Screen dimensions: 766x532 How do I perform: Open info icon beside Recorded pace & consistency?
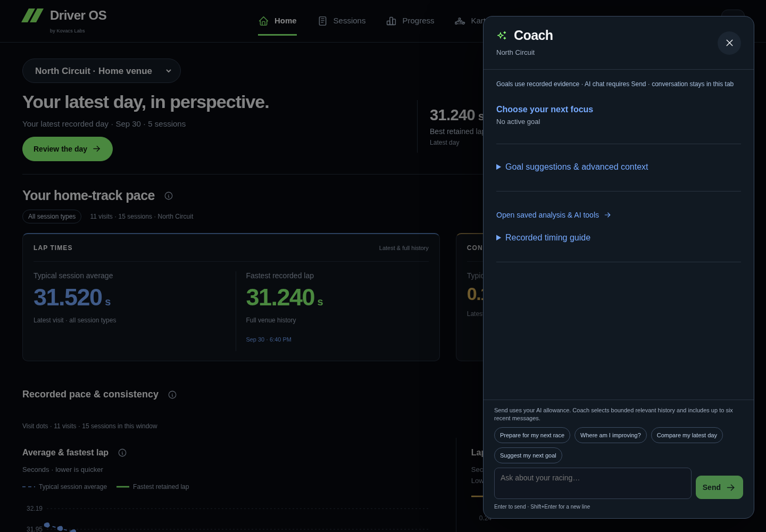click(172, 395)
